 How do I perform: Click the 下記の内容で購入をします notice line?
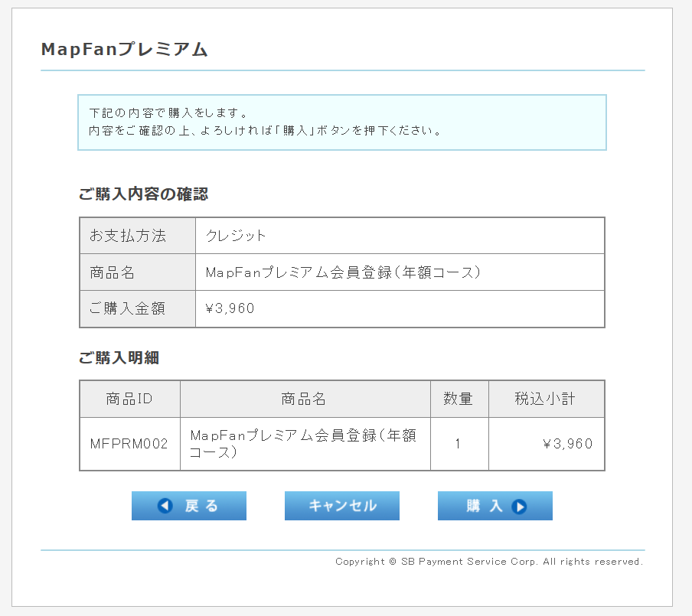[x=168, y=113]
